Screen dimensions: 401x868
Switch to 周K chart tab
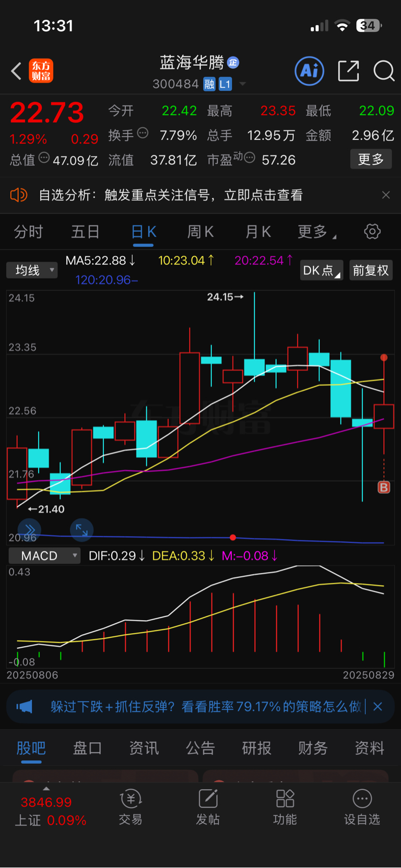200,232
